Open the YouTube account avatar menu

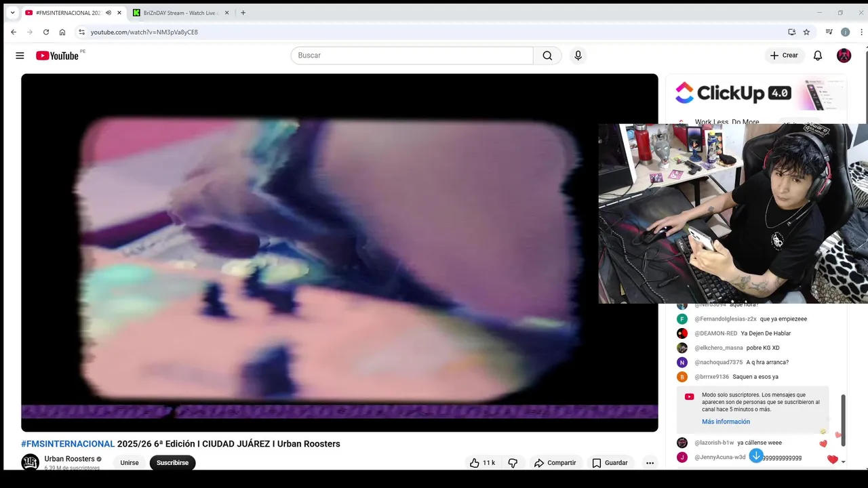pos(844,56)
